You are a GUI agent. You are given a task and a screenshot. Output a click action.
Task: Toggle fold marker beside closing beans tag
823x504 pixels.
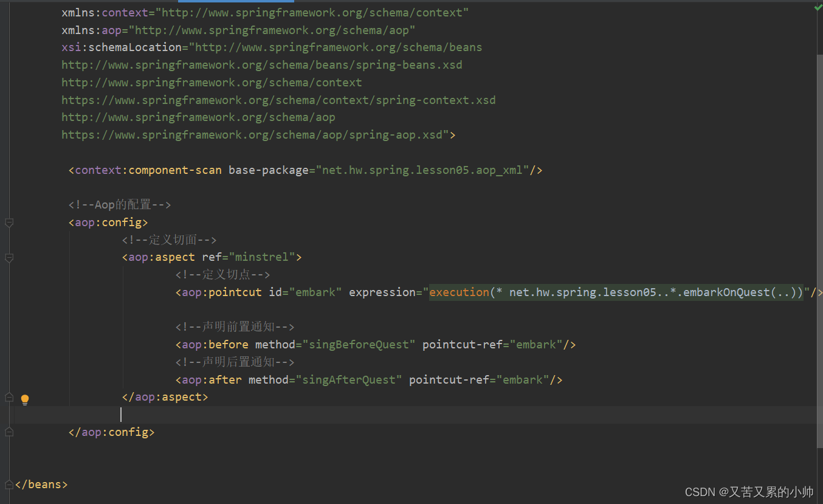point(9,485)
